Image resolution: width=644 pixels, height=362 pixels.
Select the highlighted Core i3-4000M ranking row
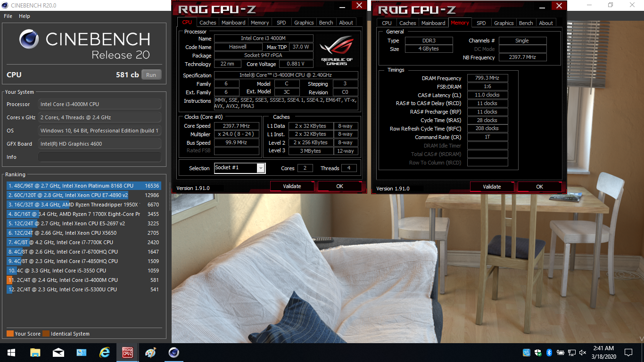coord(83,280)
